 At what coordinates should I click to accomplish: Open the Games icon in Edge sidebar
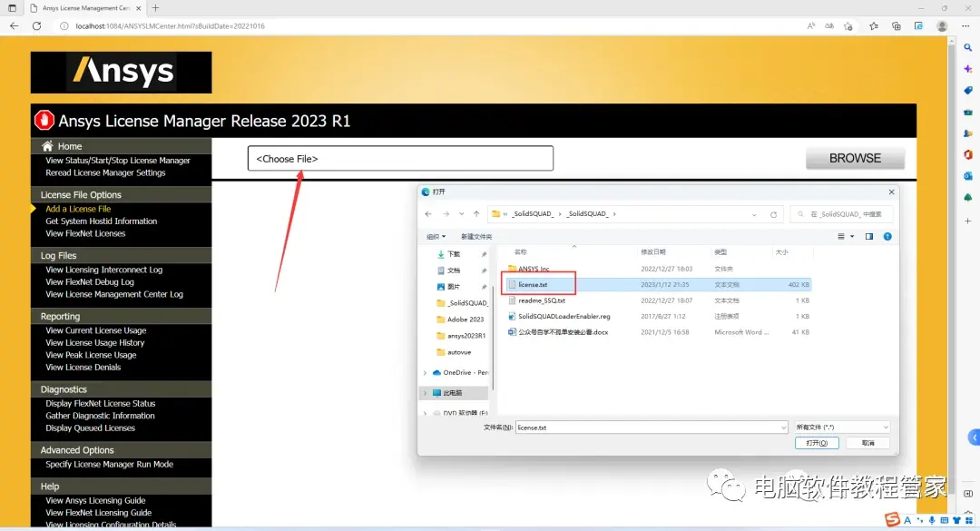[967, 133]
